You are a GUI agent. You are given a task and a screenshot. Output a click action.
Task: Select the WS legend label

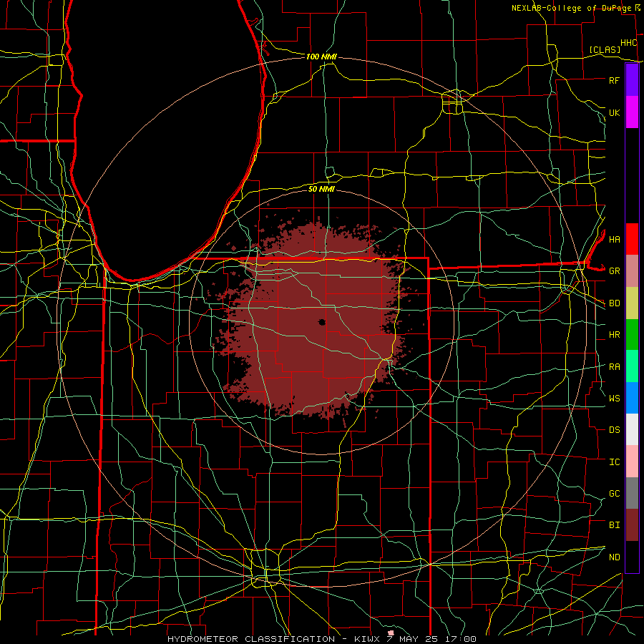(x=614, y=398)
